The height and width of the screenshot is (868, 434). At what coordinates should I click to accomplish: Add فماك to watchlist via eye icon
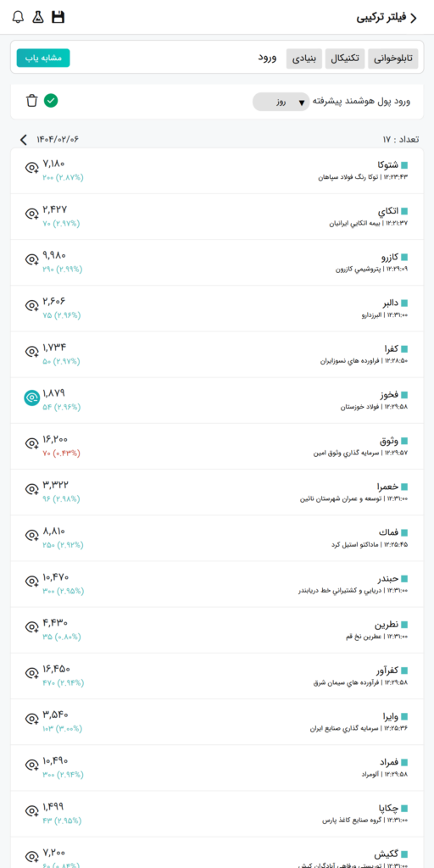[x=31, y=535]
